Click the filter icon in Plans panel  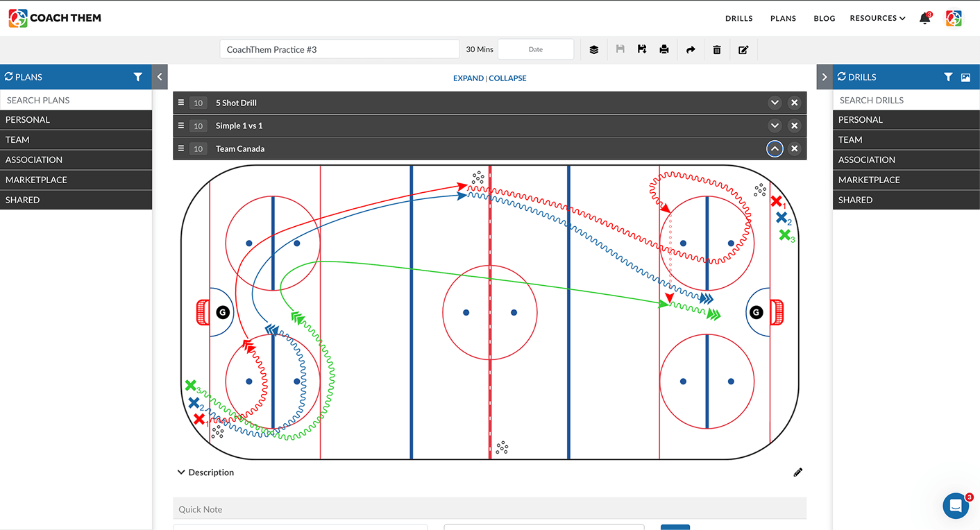tap(137, 77)
